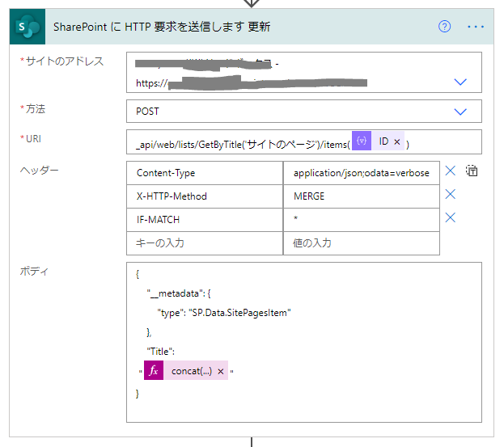Screen dimensions: 504x447
Task: Click the application/json;odata=verbose value field
Action: pyautogui.click(x=362, y=173)
